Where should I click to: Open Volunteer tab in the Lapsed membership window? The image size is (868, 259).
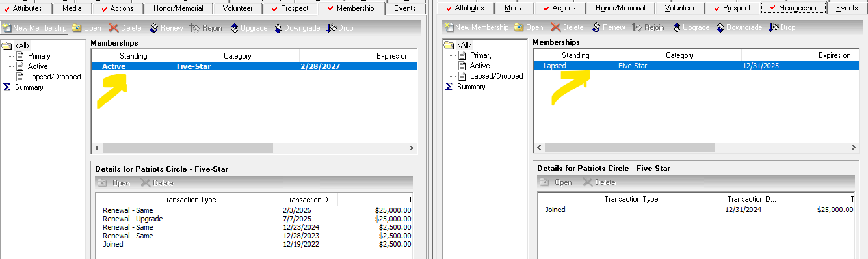click(x=679, y=8)
